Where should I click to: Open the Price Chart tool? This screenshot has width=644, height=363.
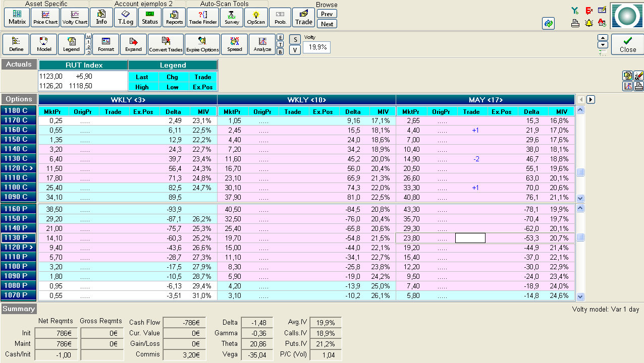click(x=45, y=17)
